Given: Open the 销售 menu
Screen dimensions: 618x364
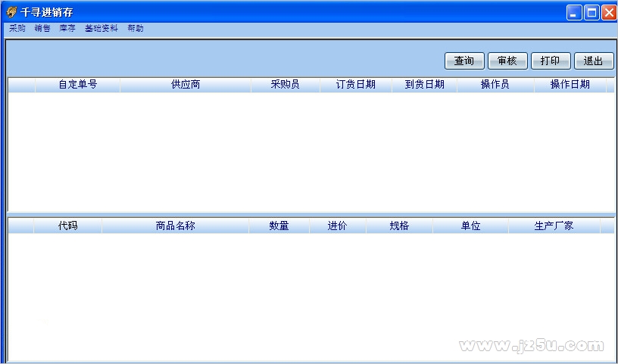Looking at the screenshot, I should [x=42, y=28].
